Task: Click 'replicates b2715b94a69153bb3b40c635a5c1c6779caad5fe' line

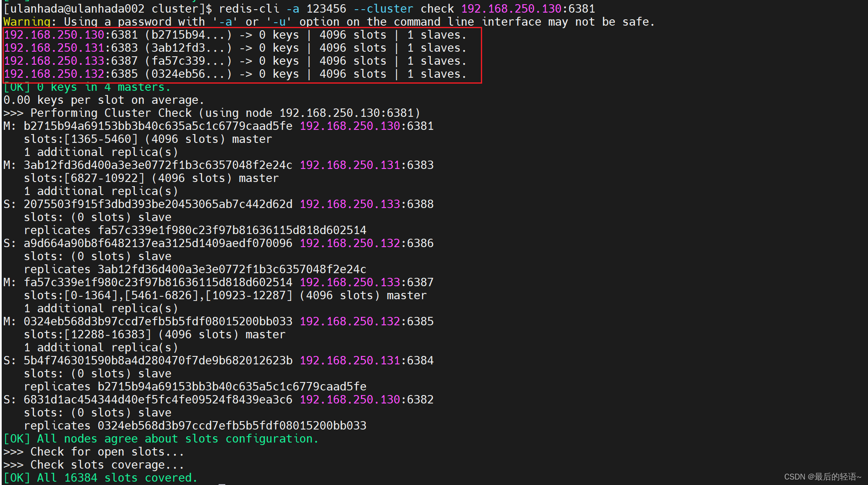Action: click(195, 387)
